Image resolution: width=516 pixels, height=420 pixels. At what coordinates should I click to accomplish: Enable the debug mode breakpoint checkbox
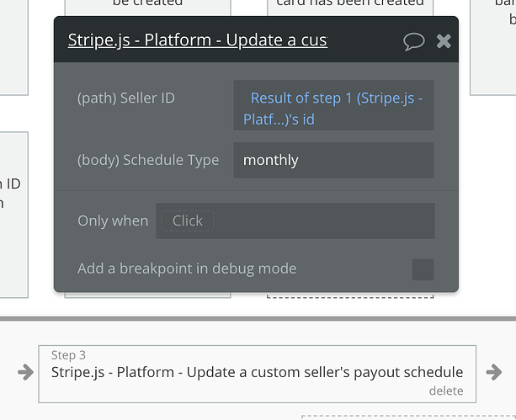coord(423,269)
